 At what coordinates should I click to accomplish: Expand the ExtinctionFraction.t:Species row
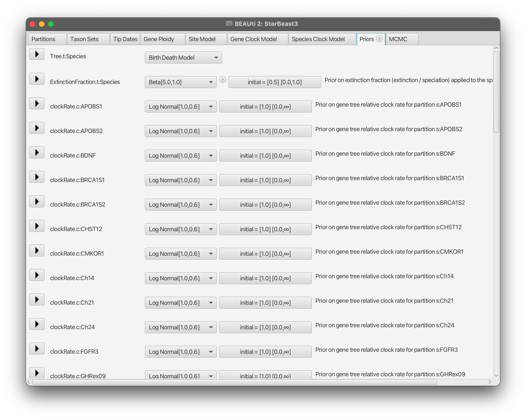pos(37,79)
